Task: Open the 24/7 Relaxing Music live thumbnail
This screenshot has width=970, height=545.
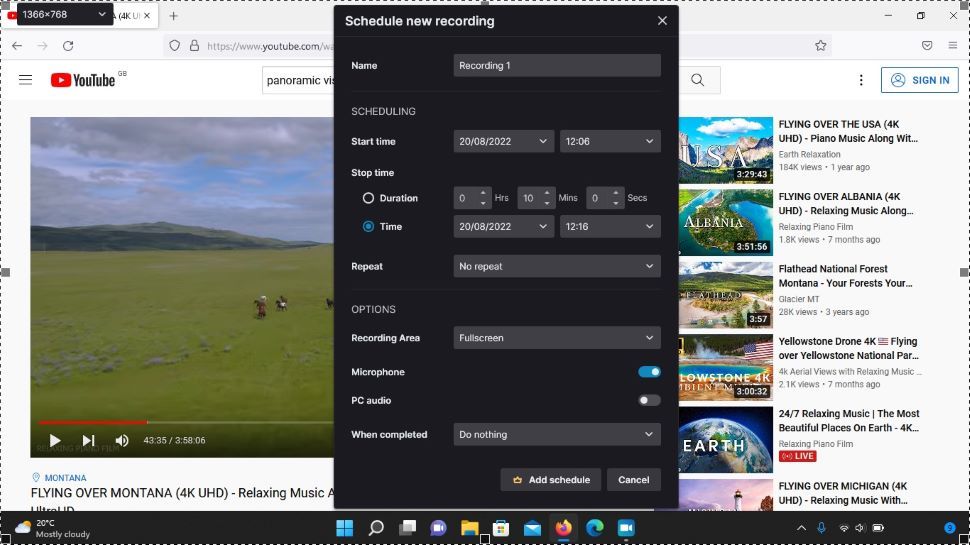Action: pos(726,440)
